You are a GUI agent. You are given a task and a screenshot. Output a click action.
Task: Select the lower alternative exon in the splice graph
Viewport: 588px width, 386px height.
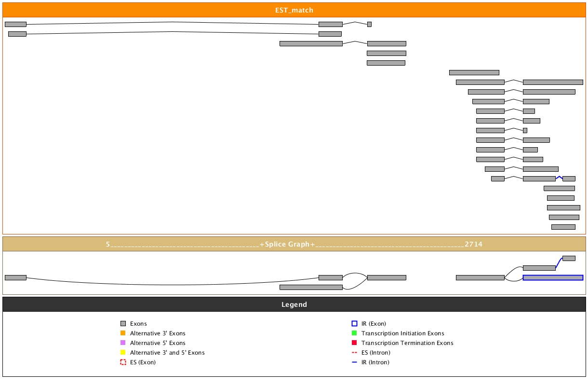click(311, 287)
